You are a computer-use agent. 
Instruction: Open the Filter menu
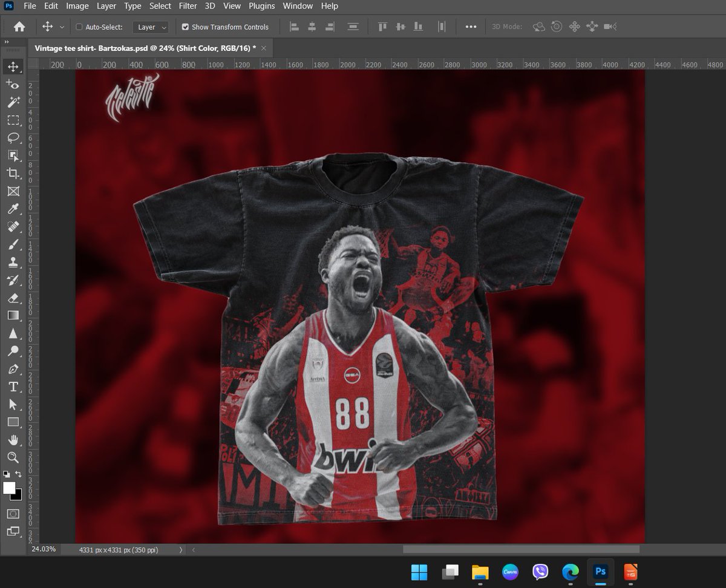(188, 6)
